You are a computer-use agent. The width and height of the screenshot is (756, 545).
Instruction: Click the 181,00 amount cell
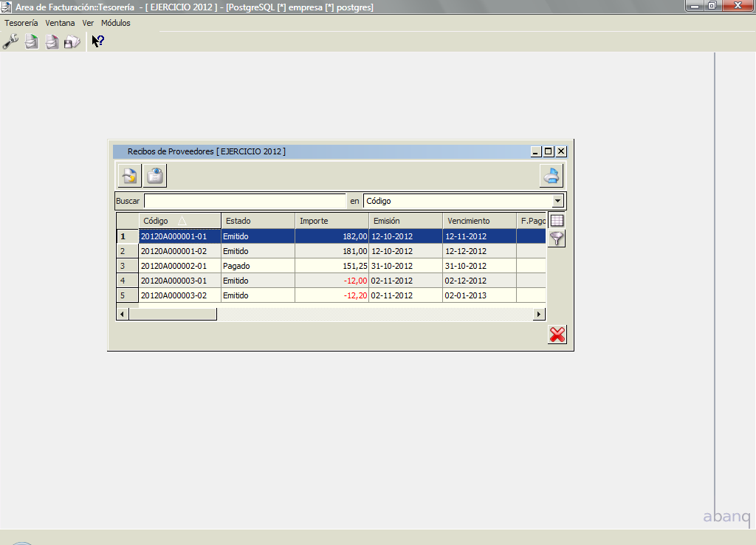tap(331, 251)
